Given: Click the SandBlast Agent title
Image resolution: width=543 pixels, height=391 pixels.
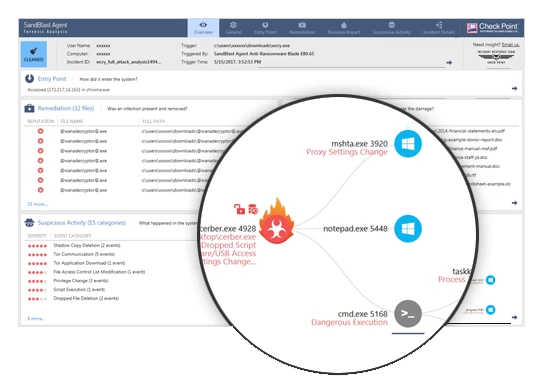Looking at the screenshot, I should coord(45,25).
